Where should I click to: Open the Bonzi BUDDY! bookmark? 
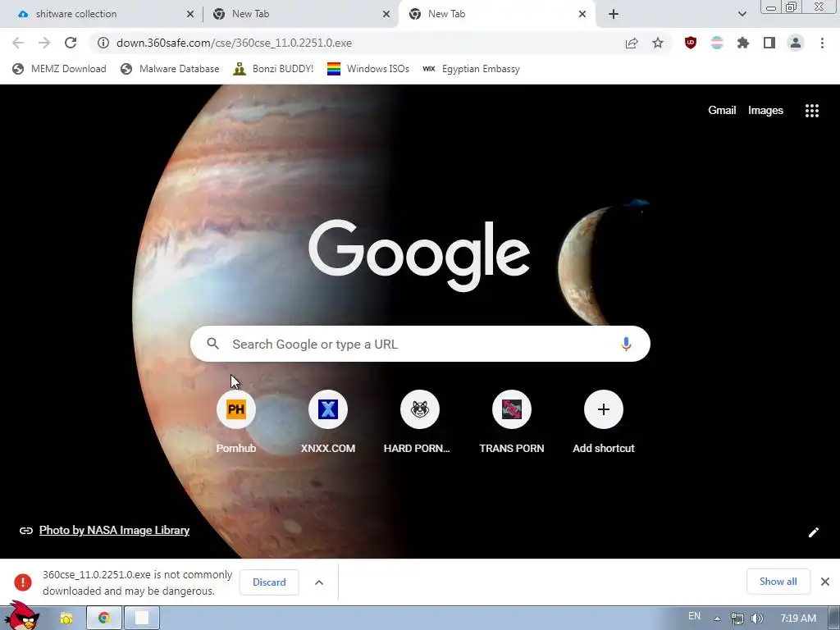[x=273, y=69]
